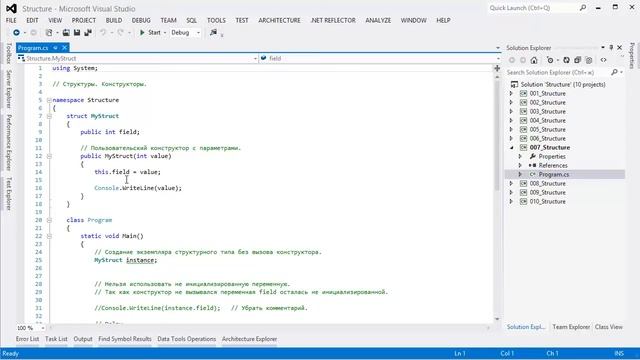Click the New Project toolbar icon

tap(49, 33)
